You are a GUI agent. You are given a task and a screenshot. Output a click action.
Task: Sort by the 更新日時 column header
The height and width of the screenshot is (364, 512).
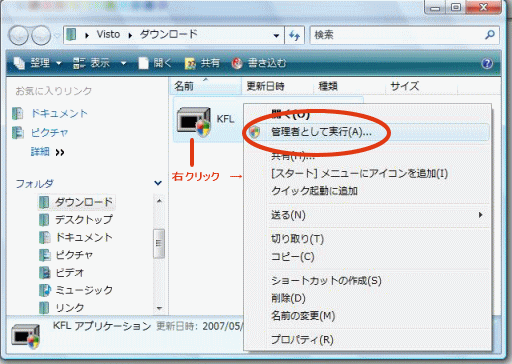(277, 86)
